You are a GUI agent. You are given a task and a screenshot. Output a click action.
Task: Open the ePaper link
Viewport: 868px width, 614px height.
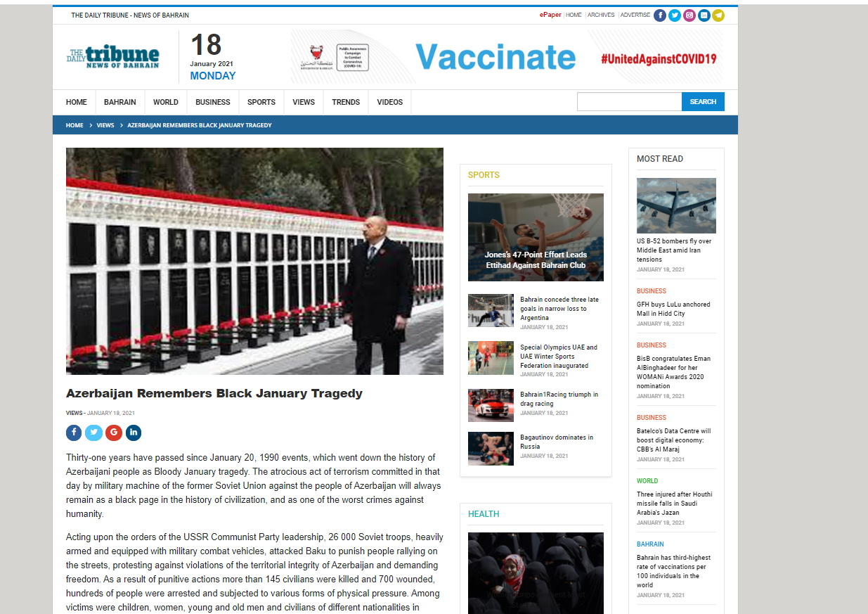pos(550,15)
